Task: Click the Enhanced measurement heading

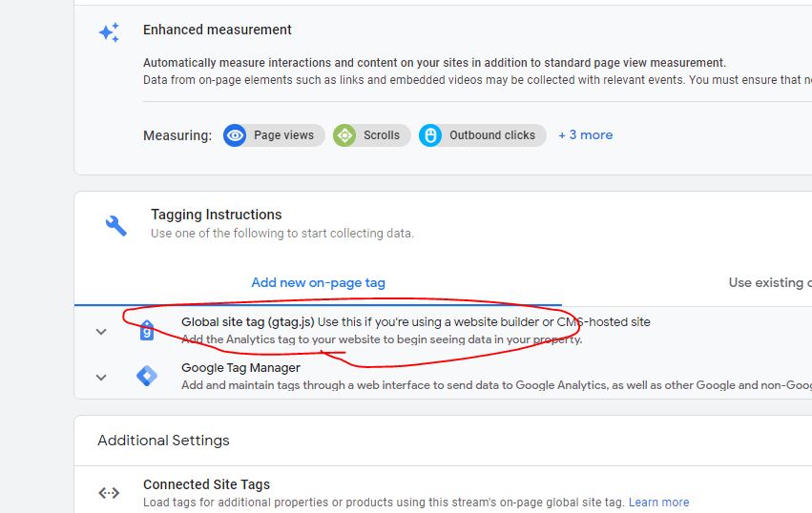Action: pos(218,30)
